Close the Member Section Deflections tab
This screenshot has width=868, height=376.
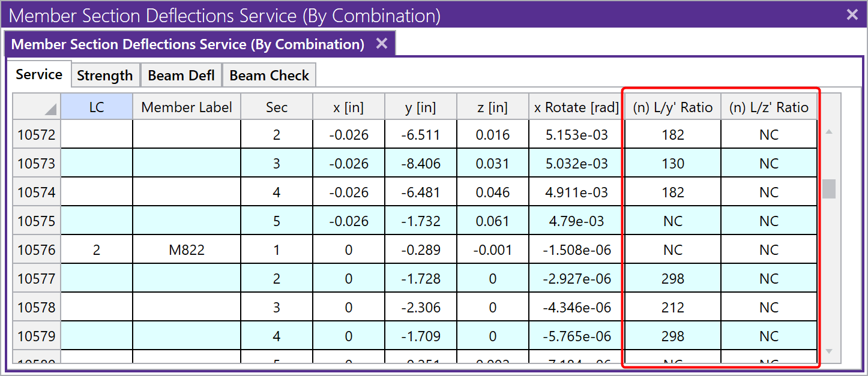point(382,44)
